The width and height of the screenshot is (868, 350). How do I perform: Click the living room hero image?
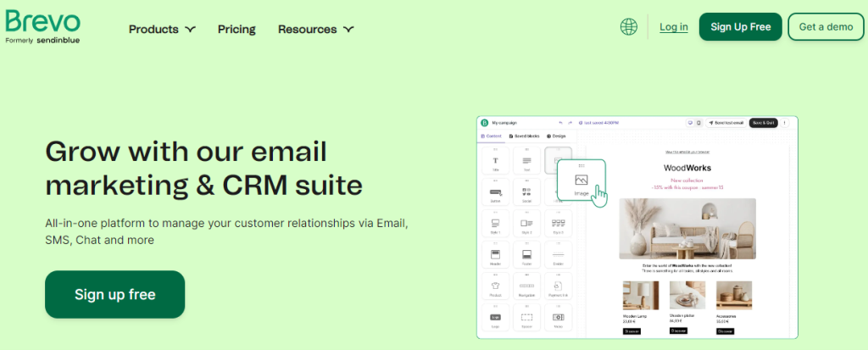[x=687, y=229]
